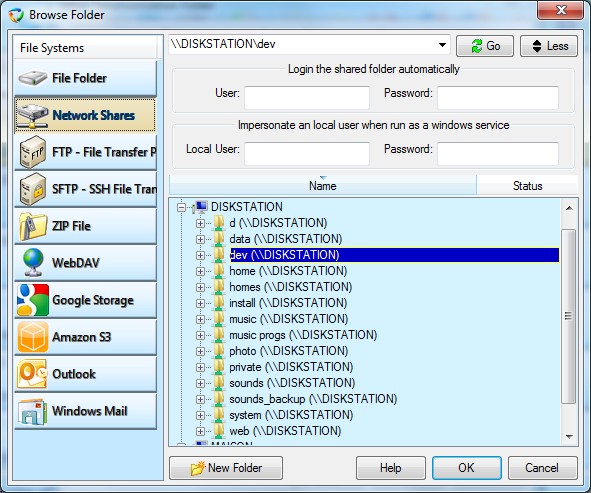591x493 pixels.
Task: Close the Browse Folder window
Action: tap(561, 10)
